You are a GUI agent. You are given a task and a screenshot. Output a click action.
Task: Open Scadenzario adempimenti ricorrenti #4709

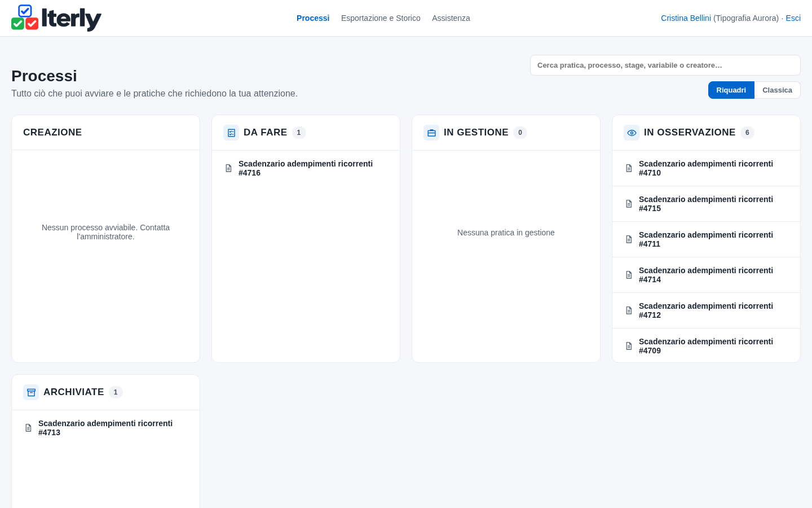706,346
